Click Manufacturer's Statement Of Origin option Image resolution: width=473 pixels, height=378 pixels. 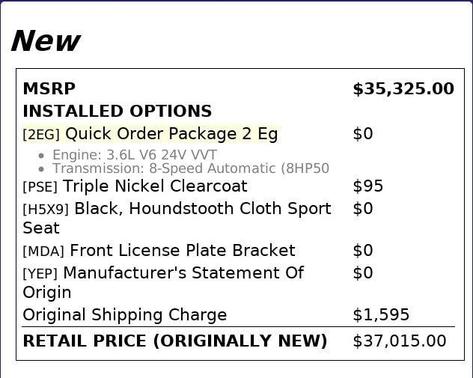(x=163, y=282)
